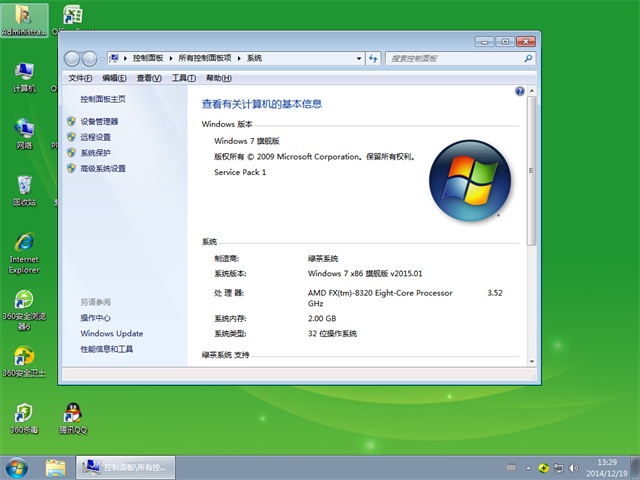The height and width of the screenshot is (480, 640).
Task: Open the recent pages dropdown arrow
Action: (102, 59)
